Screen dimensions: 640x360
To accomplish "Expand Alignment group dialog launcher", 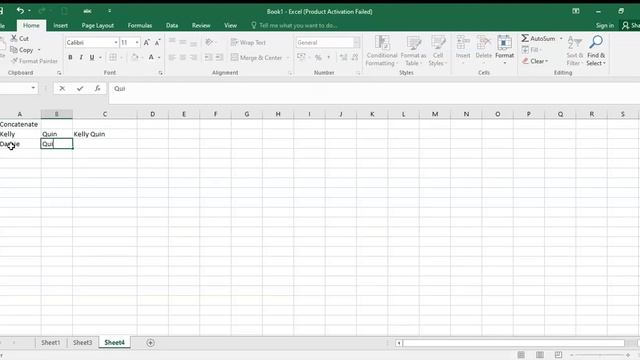I will (x=290, y=73).
